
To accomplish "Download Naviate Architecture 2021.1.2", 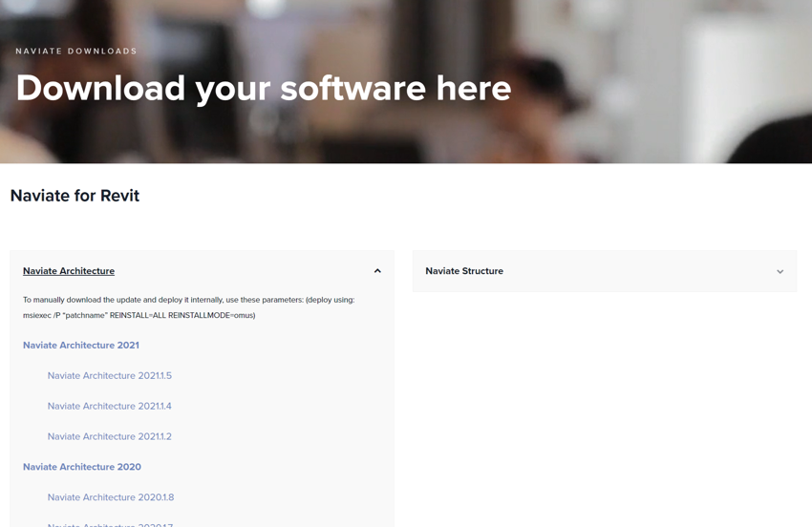I will (x=110, y=436).
